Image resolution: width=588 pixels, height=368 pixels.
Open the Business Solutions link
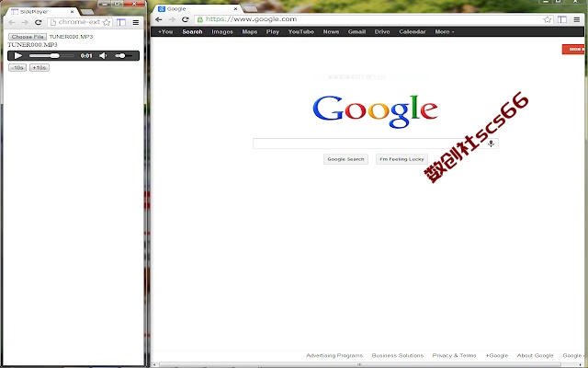pyautogui.click(x=398, y=355)
